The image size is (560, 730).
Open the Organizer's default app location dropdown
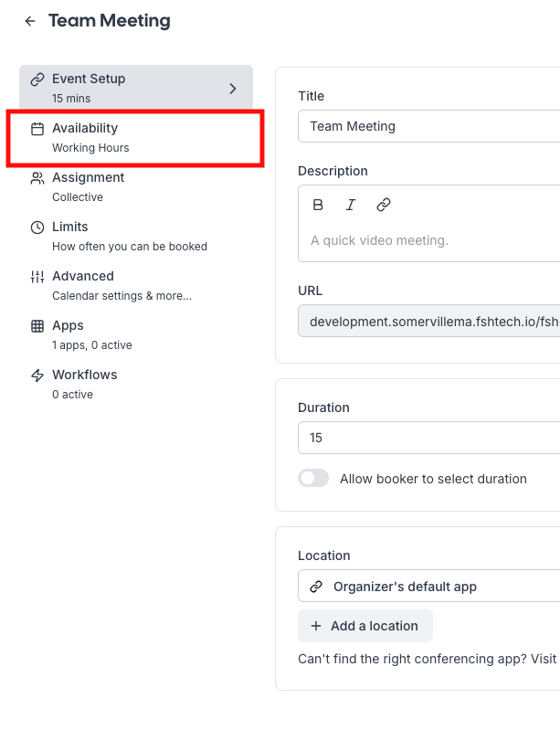[429, 587]
